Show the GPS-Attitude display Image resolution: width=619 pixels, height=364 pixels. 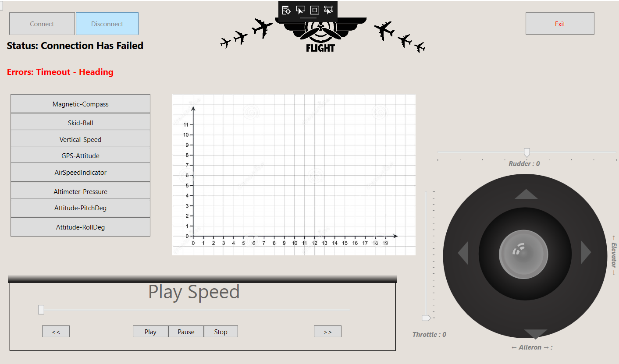[80, 155]
